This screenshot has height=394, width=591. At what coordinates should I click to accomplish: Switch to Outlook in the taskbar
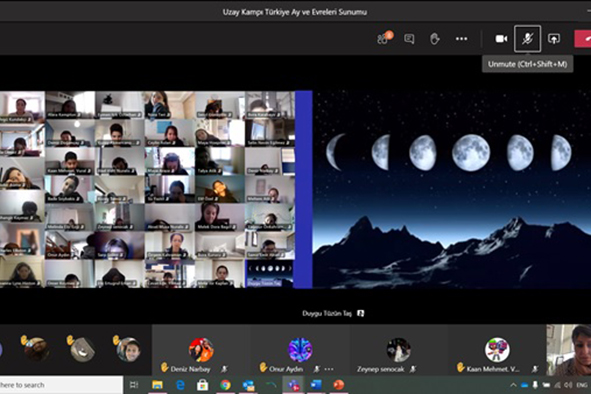(248, 385)
